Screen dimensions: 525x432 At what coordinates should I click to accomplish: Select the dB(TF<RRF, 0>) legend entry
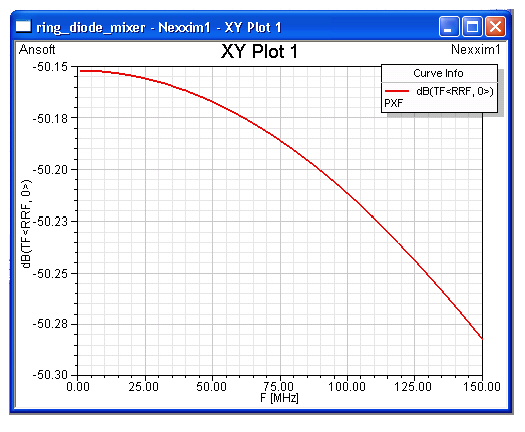click(455, 91)
